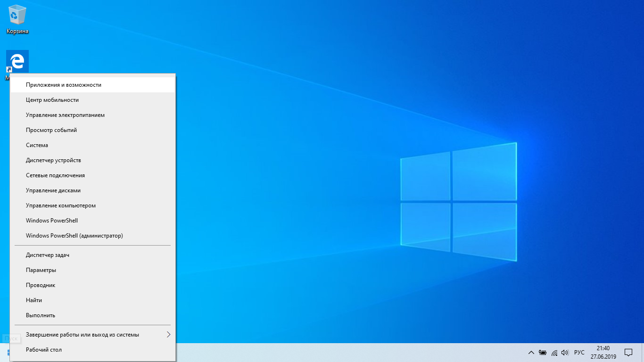Screen dimensions: 644x362
Task: Open the network icon in the system tray
Action: click(x=554, y=353)
